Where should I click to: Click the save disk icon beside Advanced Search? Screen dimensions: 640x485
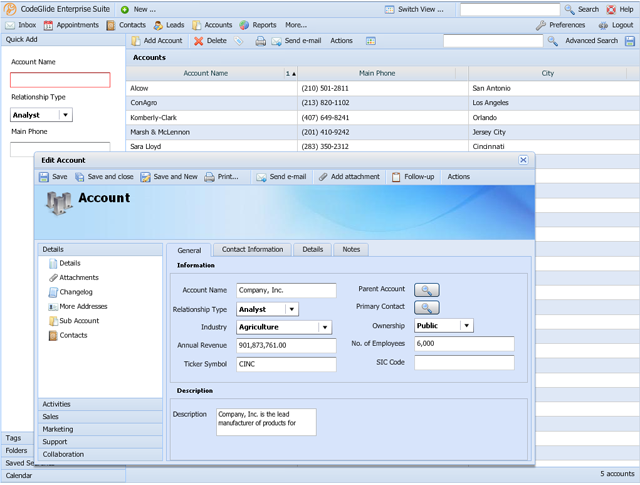[x=630, y=41]
